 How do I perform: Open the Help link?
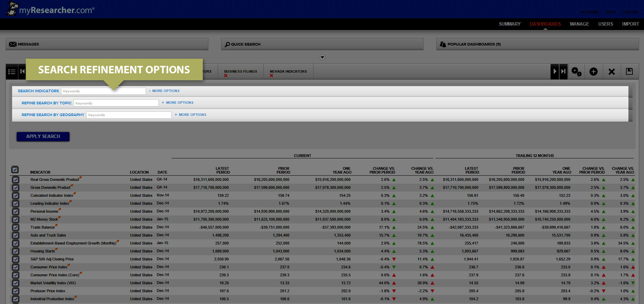click(x=611, y=12)
